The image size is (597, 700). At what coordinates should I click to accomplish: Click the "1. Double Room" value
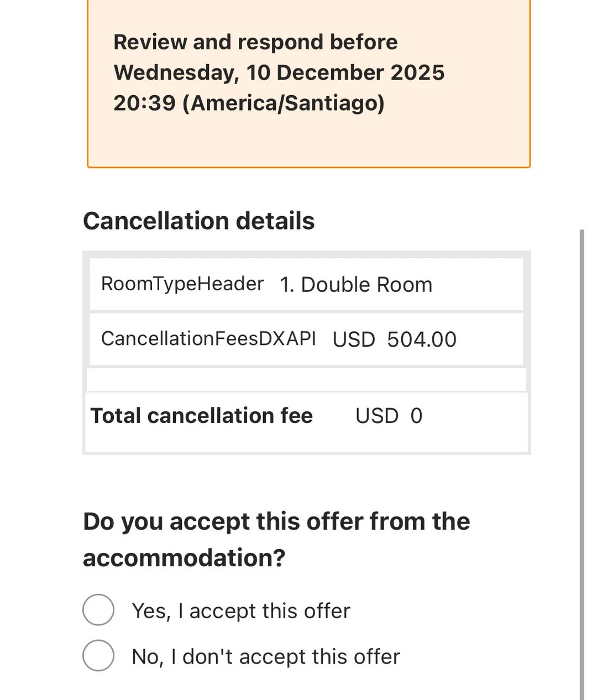(x=356, y=285)
